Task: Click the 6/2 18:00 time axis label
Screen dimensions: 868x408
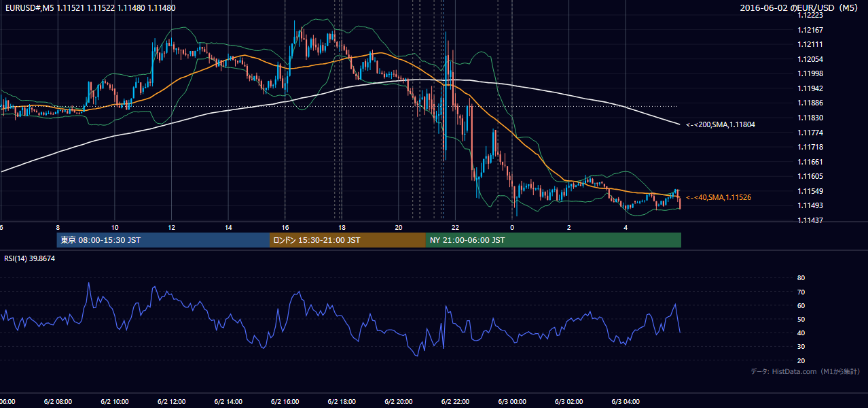Action: tap(342, 402)
